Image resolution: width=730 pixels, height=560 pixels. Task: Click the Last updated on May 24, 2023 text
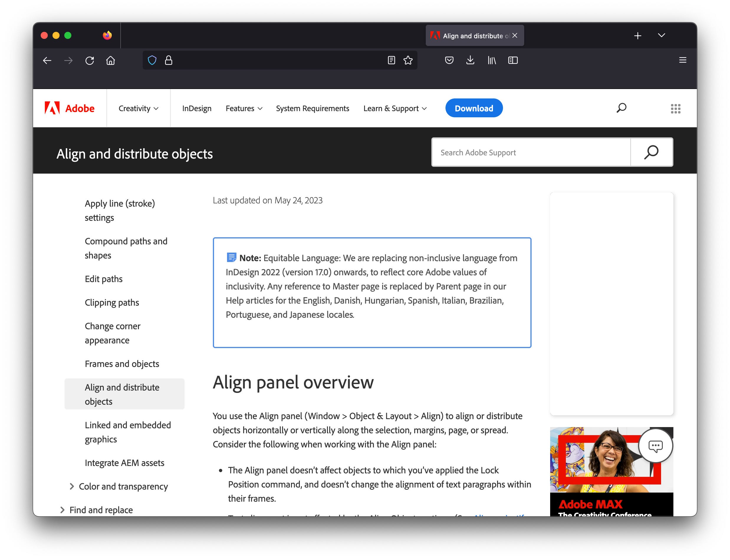coord(267,200)
